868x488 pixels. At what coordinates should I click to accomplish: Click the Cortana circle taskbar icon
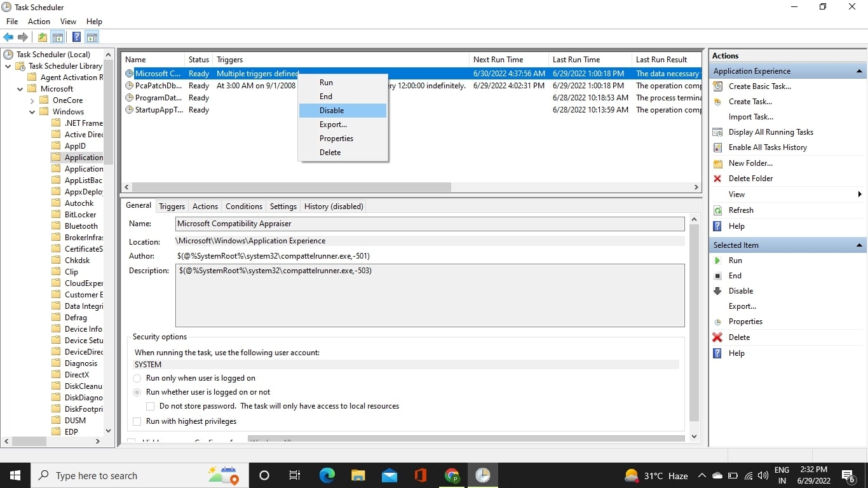click(x=264, y=475)
